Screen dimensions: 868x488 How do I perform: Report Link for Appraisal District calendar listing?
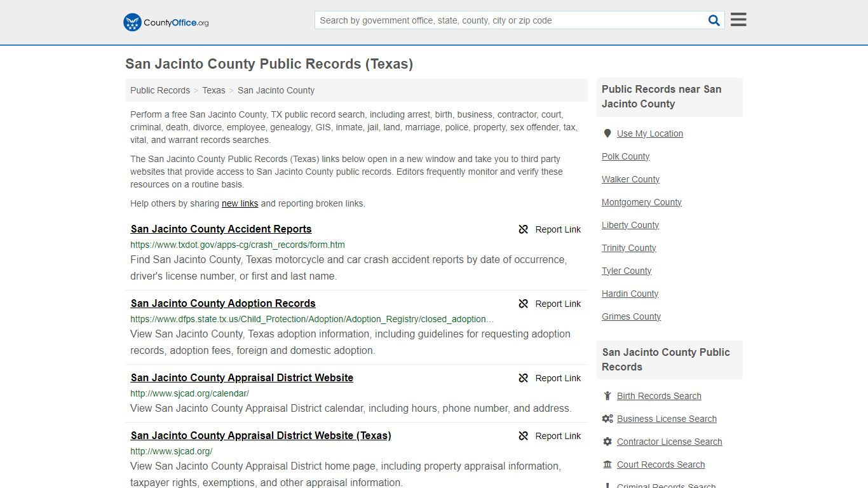pyautogui.click(x=558, y=378)
